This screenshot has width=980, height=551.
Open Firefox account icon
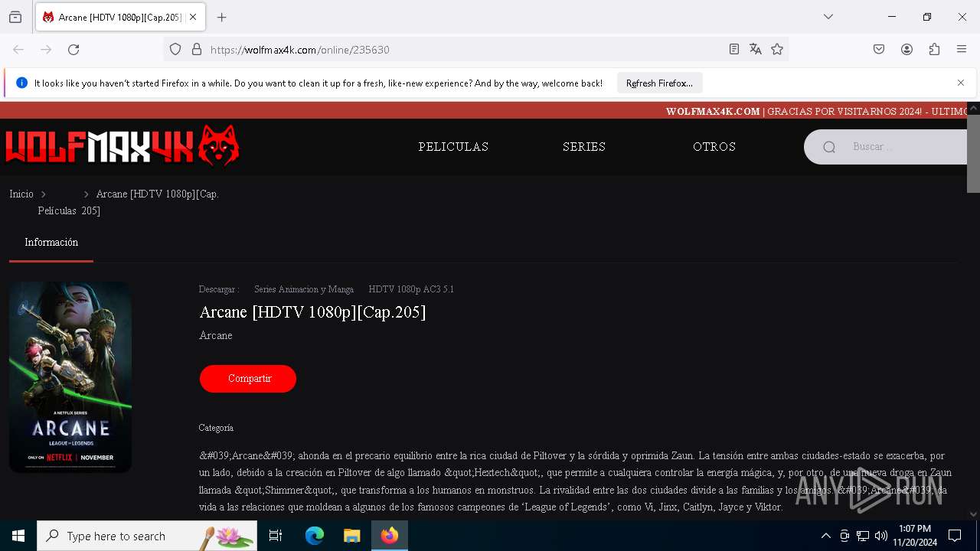pyautogui.click(x=906, y=50)
